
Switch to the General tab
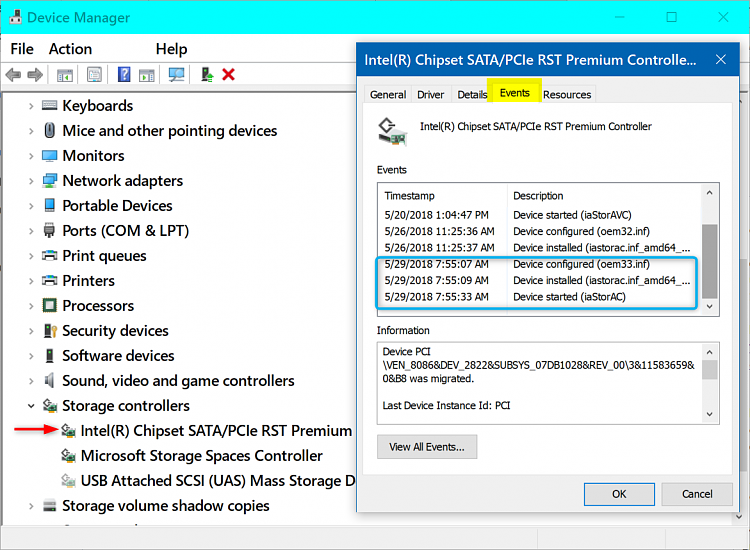[388, 95]
